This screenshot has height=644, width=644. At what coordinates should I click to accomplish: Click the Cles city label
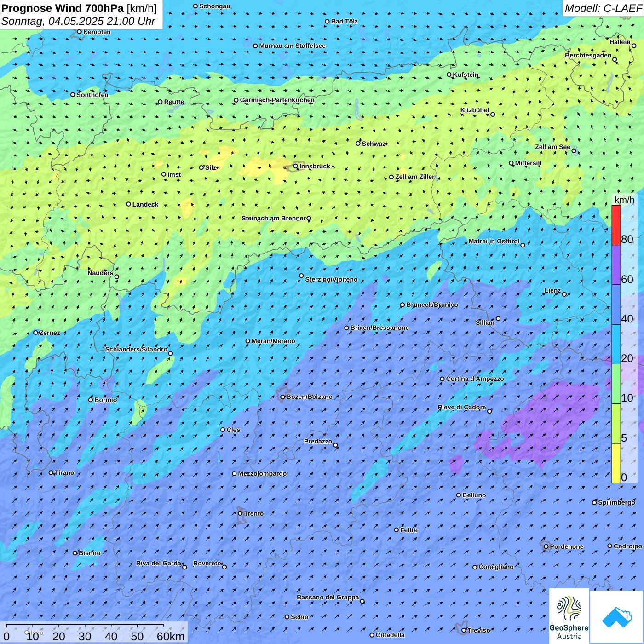coord(233,430)
